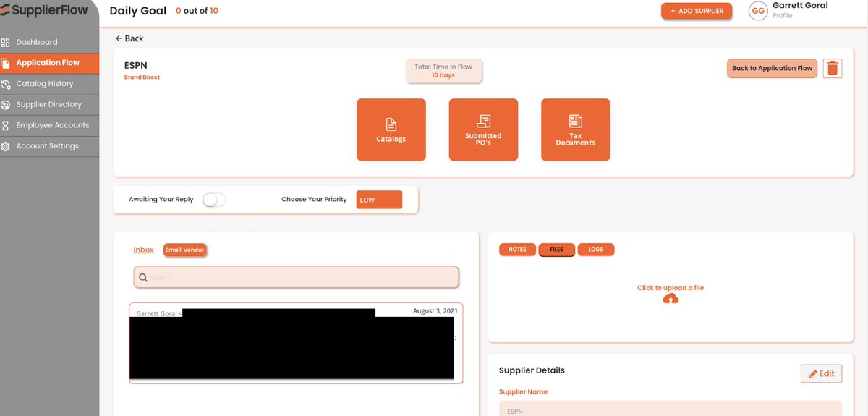
Task: Click the Catalog History icon
Action: coord(6,84)
